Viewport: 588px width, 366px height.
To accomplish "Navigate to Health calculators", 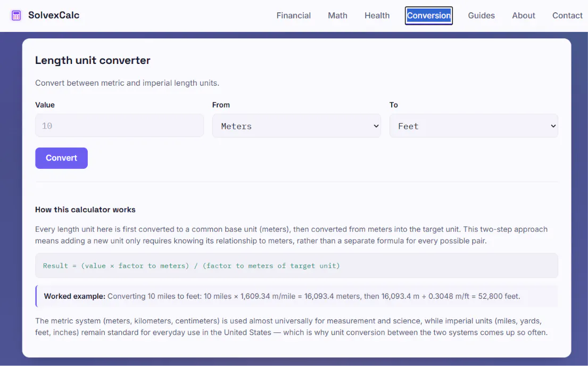I will [377, 15].
